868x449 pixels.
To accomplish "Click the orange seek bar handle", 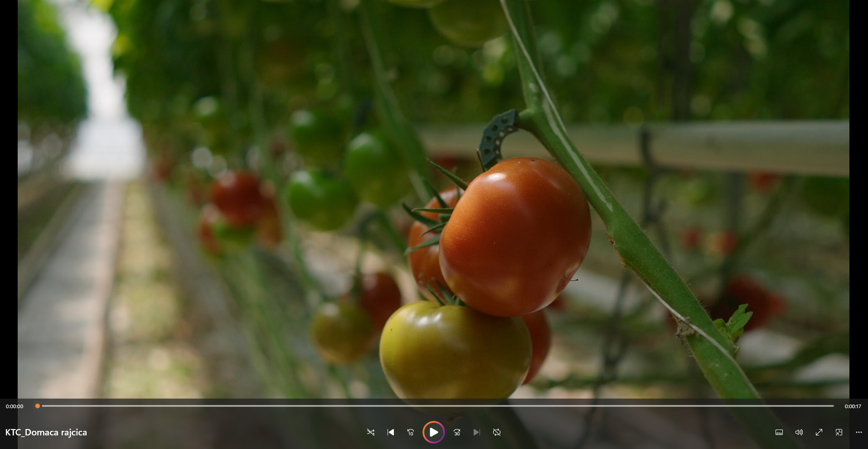I will [38, 406].
